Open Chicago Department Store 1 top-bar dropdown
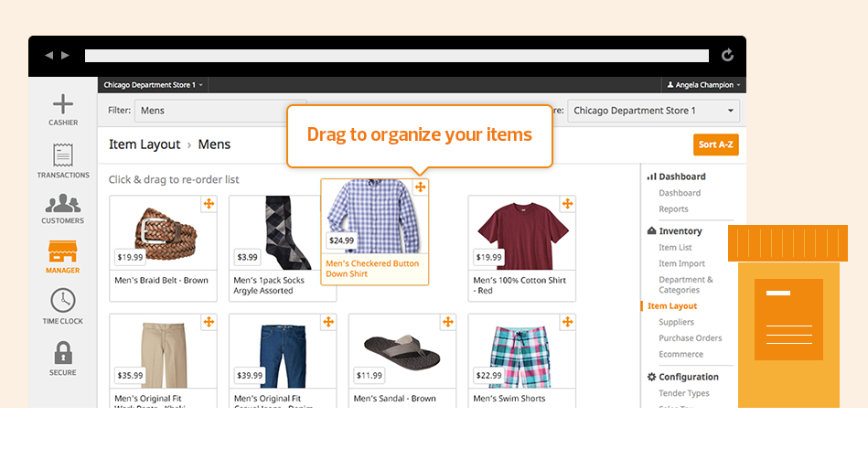868x449 pixels. (x=153, y=85)
